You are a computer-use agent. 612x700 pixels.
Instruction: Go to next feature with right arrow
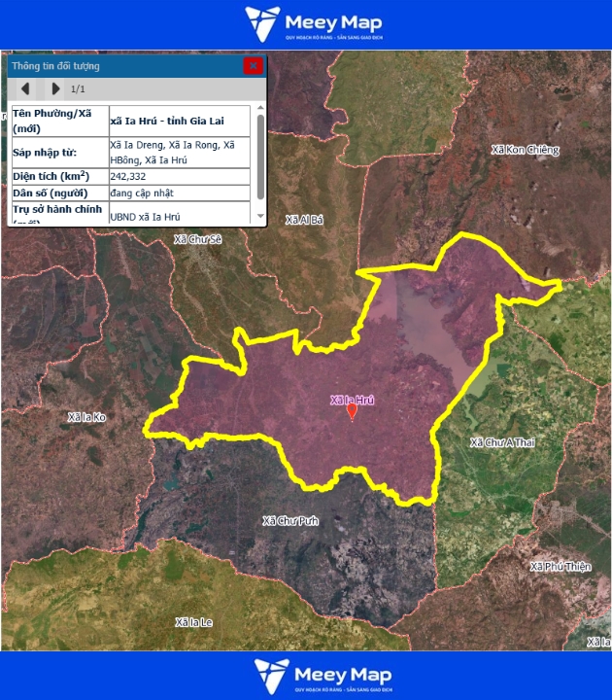tap(55, 88)
